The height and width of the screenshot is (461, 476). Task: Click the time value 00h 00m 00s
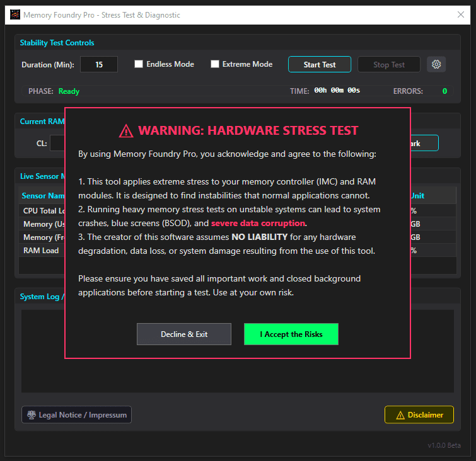click(337, 91)
